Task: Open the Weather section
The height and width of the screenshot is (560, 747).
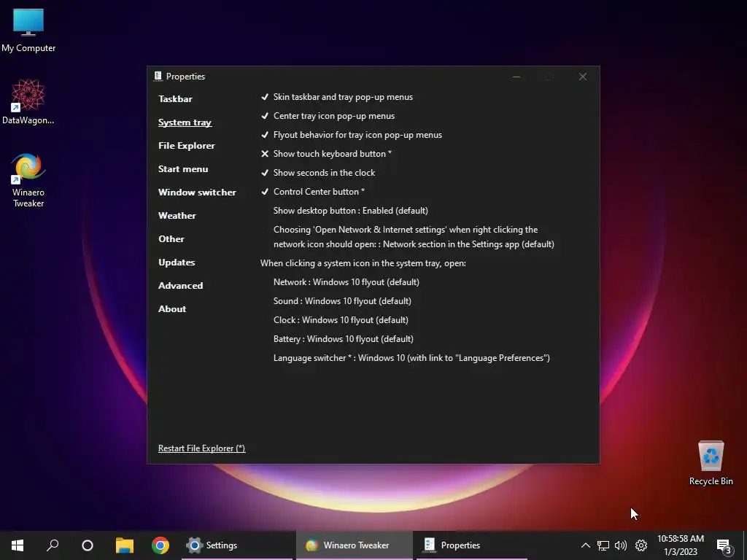Action: (x=177, y=216)
